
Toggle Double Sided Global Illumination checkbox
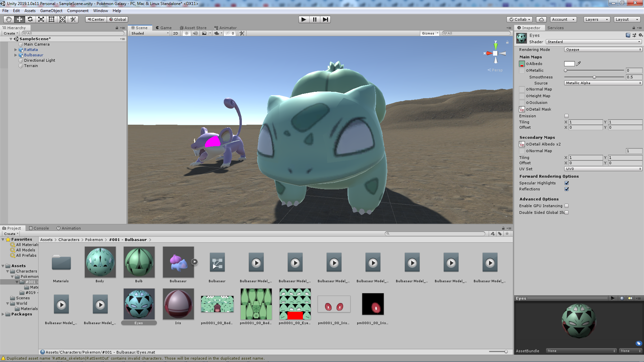567,213
